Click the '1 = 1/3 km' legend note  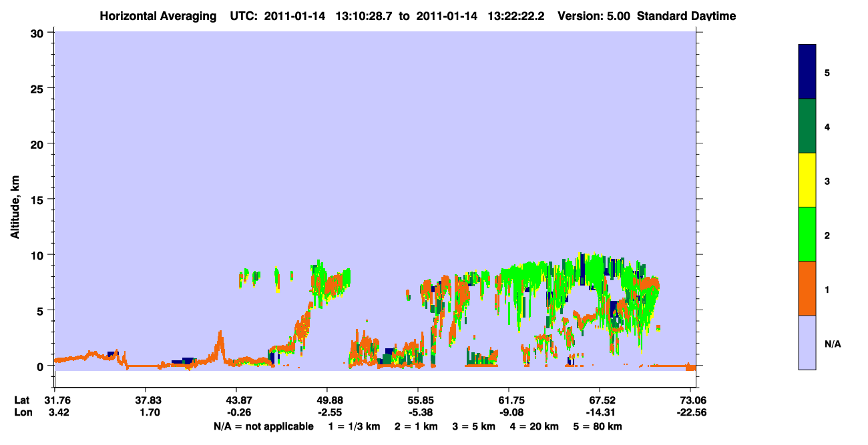point(355,426)
